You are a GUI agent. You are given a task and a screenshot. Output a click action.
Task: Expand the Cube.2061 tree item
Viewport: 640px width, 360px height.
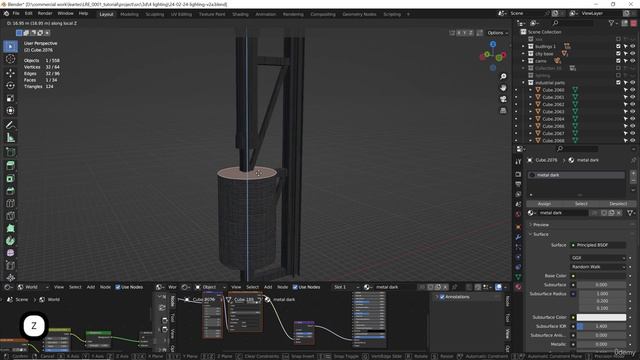pos(530,97)
